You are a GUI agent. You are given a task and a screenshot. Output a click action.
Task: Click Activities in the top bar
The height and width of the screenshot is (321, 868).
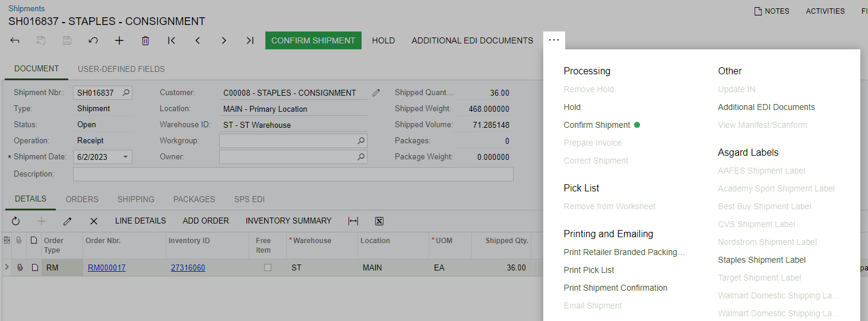(x=825, y=11)
